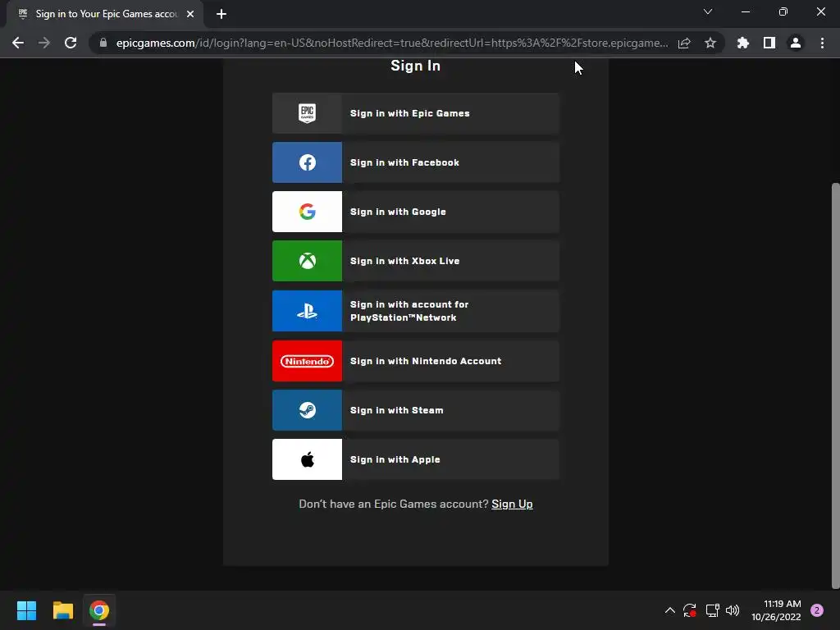Open the tab search dropdown arrow
The height and width of the screenshot is (630, 840).
(708, 11)
